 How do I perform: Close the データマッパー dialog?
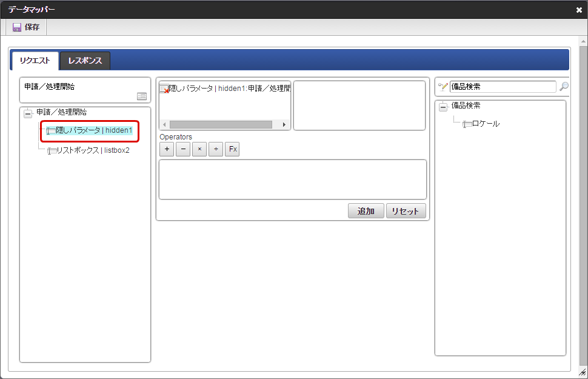pyautogui.click(x=579, y=10)
